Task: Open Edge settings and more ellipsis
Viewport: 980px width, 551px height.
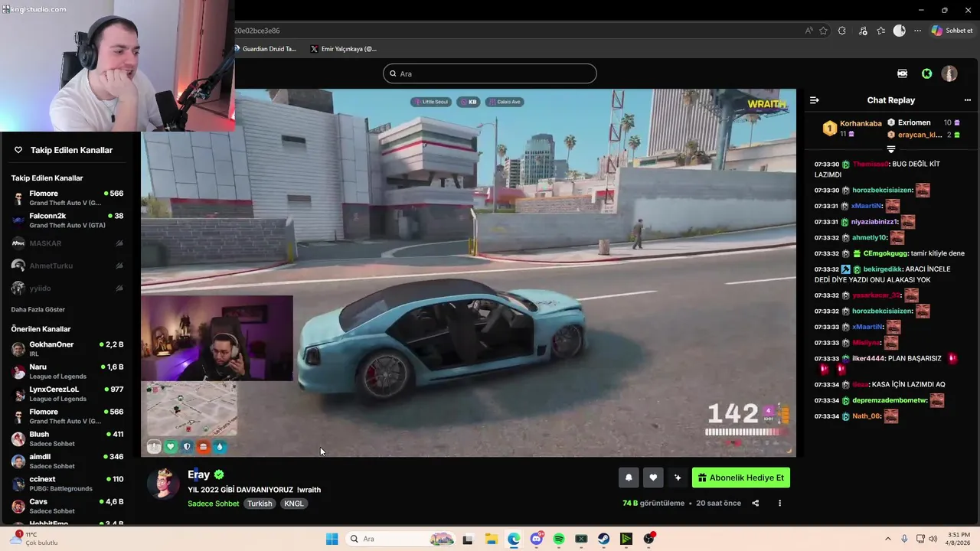Action: (917, 31)
